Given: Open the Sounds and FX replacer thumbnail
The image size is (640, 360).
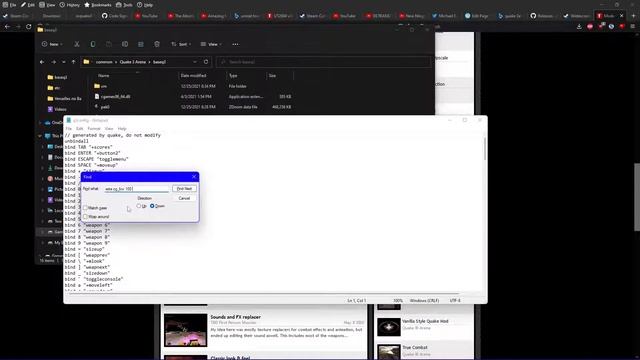Looking at the screenshot, I should point(186,330).
